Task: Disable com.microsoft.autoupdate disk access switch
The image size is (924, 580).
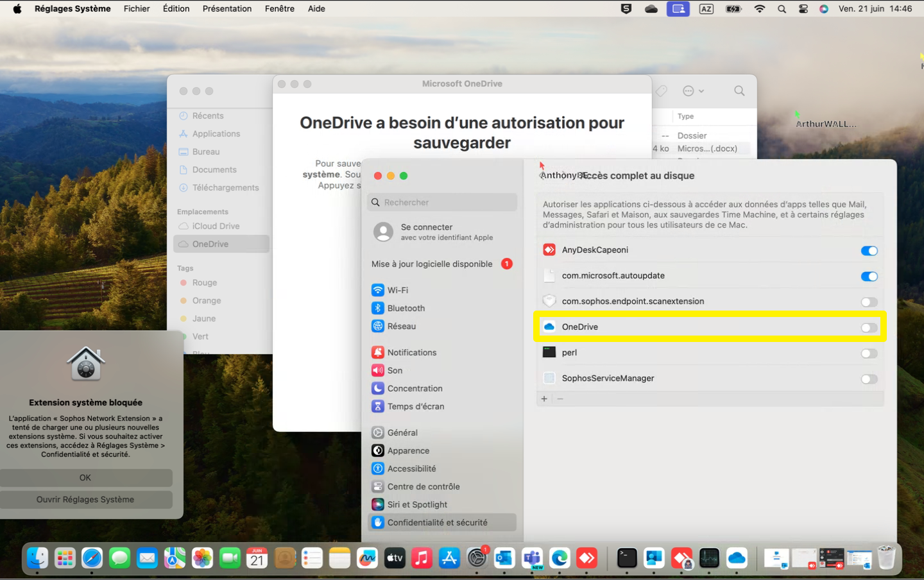Action: click(x=869, y=277)
